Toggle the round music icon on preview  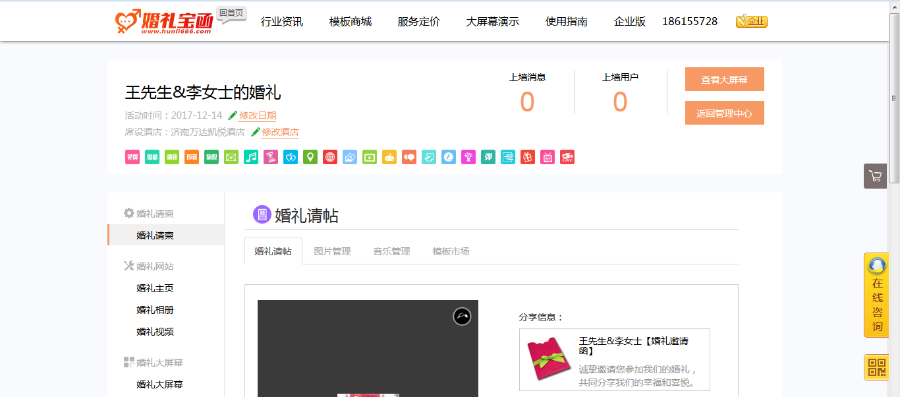tap(462, 317)
